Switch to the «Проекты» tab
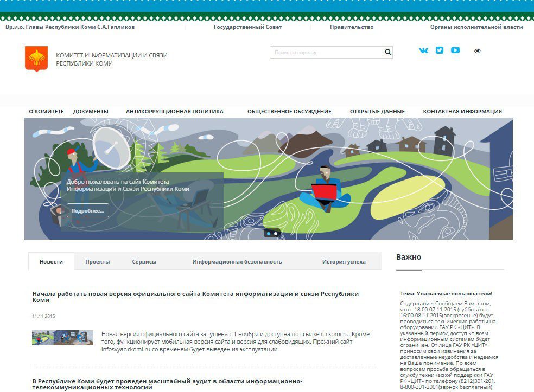The height and width of the screenshot is (392, 534). pos(98,262)
